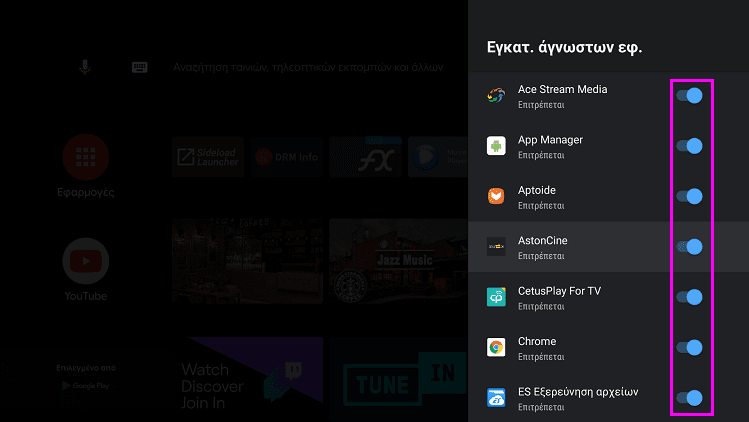The height and width of the screenshot is (422, 749).
Task: Click the search field placeholder text
Action: tap(308, 67)
